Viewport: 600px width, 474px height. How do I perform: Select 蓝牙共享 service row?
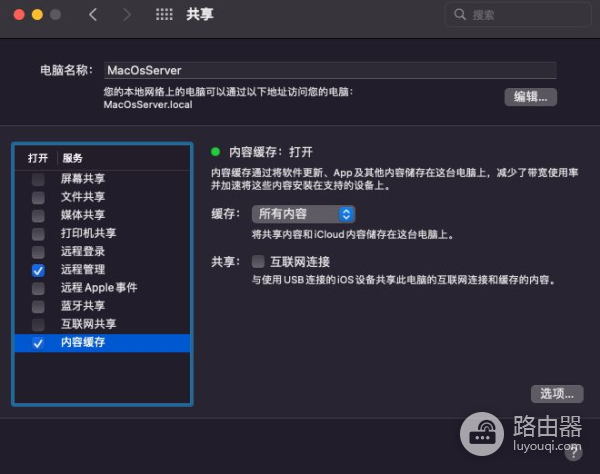[102, 306]
